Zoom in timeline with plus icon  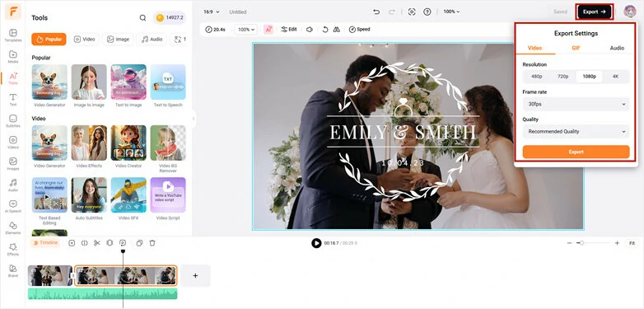tap(617, 243)
